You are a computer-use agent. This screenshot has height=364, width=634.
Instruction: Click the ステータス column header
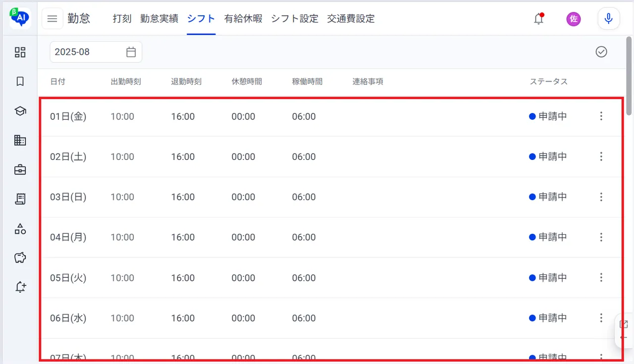(x=549, y=82)
